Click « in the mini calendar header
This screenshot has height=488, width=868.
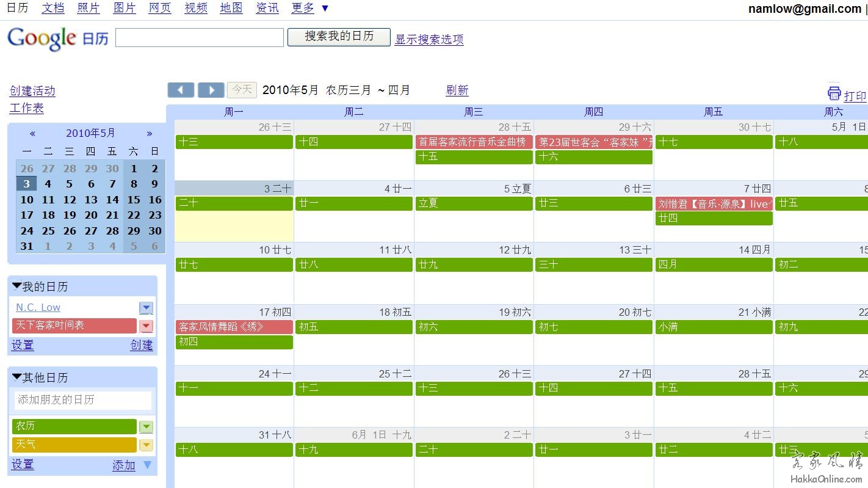pos(32,133)
